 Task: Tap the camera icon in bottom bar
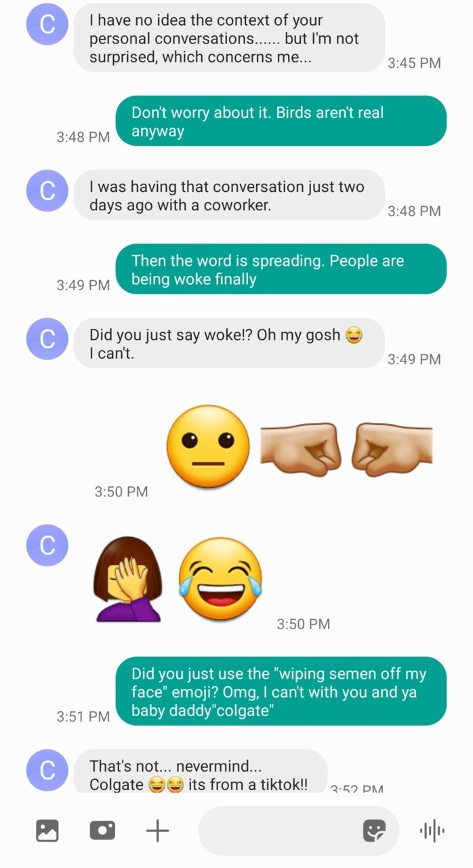point(102,830)
